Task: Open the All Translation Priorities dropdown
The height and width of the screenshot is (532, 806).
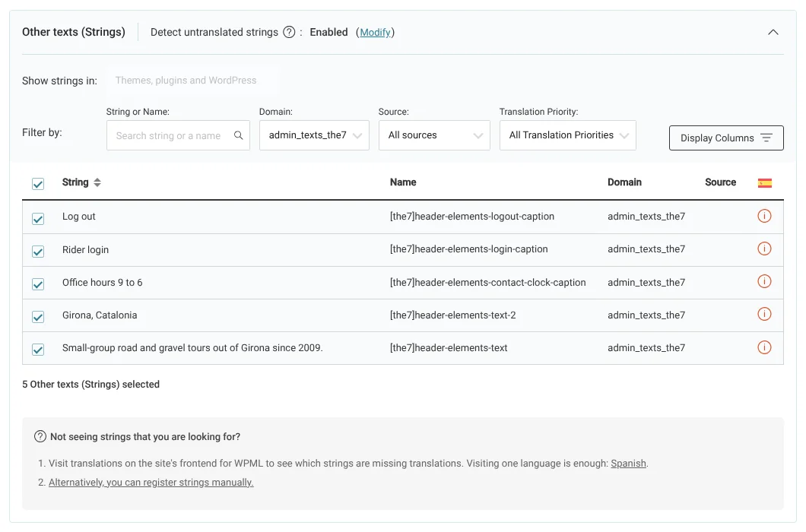Action: (568, 135)
